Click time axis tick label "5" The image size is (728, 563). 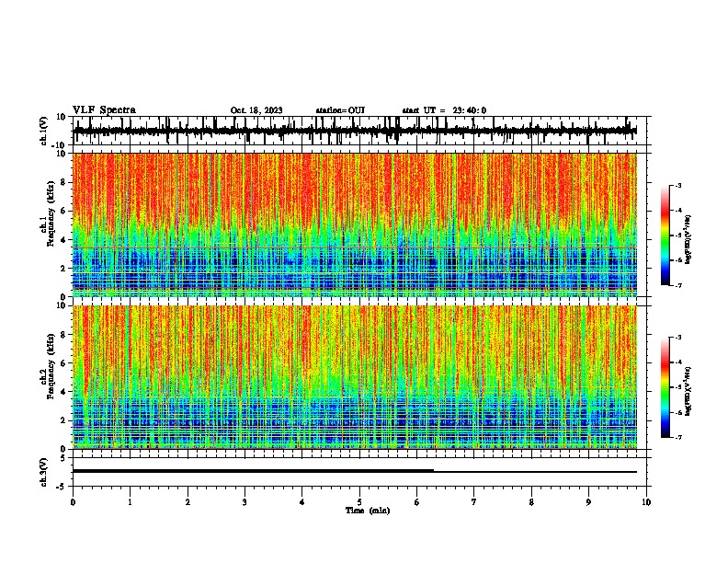pos(359,502)
